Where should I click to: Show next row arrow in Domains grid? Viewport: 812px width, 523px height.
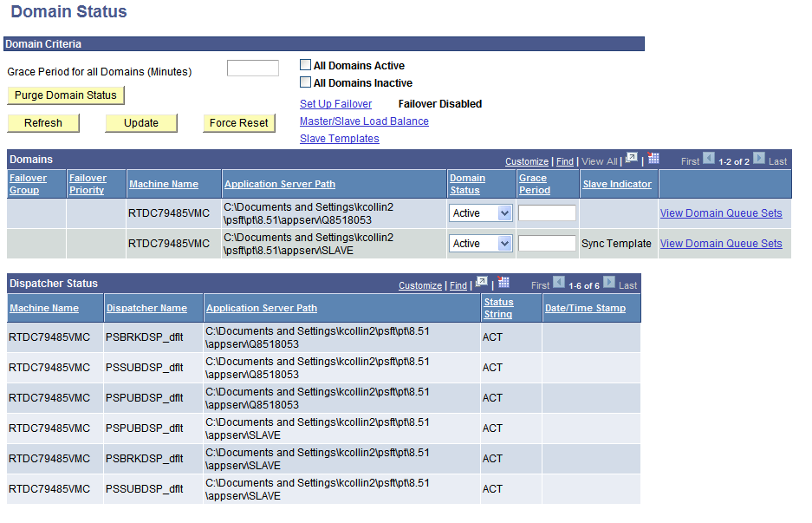click(758, 158)
